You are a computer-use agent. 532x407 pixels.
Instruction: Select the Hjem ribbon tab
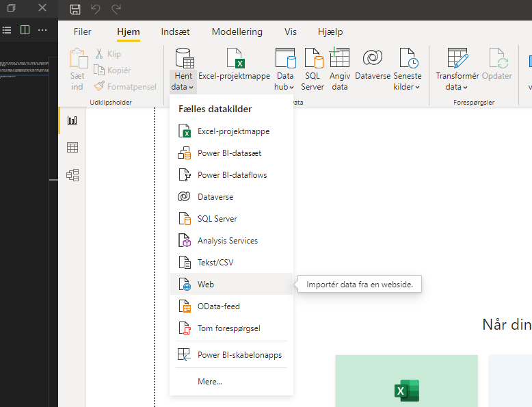(129, 32)
